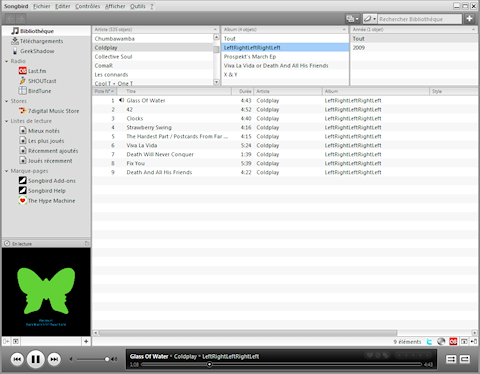Image resolution: width=480 pixels, height=374 pixels.
Task: Click the song progress seek knob
Action: coord(209,364)
